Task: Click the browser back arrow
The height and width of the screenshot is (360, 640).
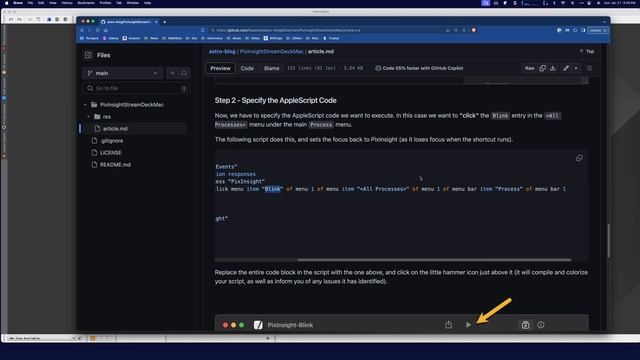Action: 82,30
